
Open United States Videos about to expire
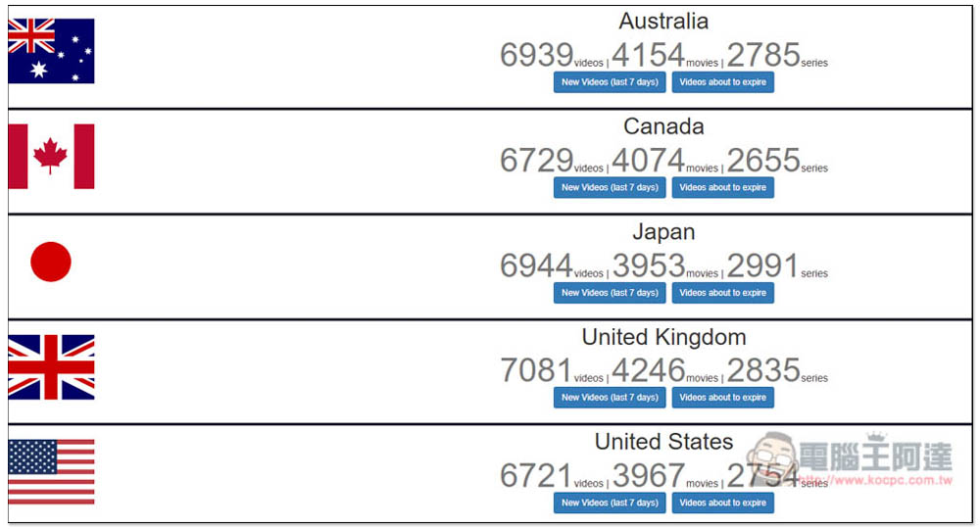pyautogui.click(x=722, y=503)
